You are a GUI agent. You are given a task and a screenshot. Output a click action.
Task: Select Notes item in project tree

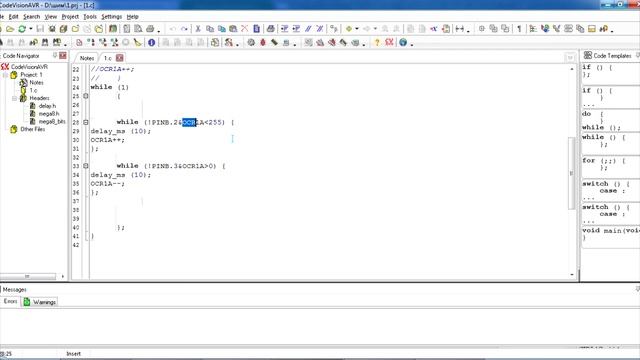tap(36, 82)
